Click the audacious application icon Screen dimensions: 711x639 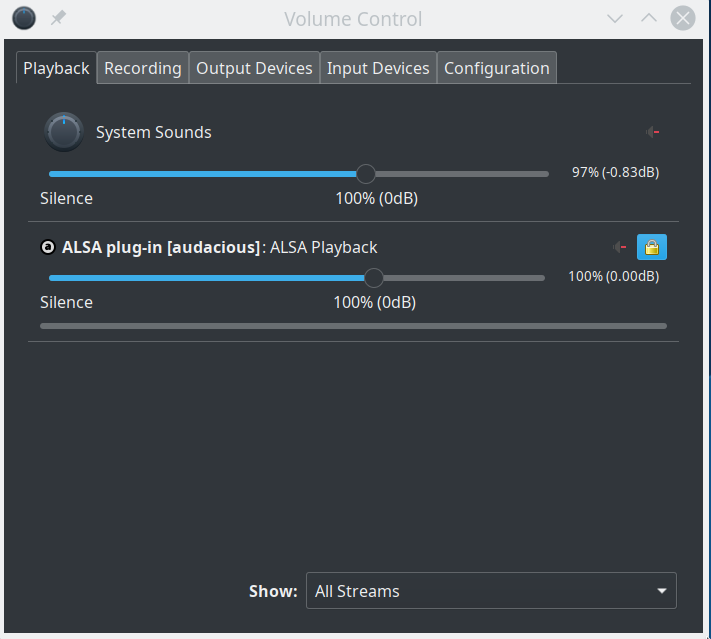tap(48, 247)
